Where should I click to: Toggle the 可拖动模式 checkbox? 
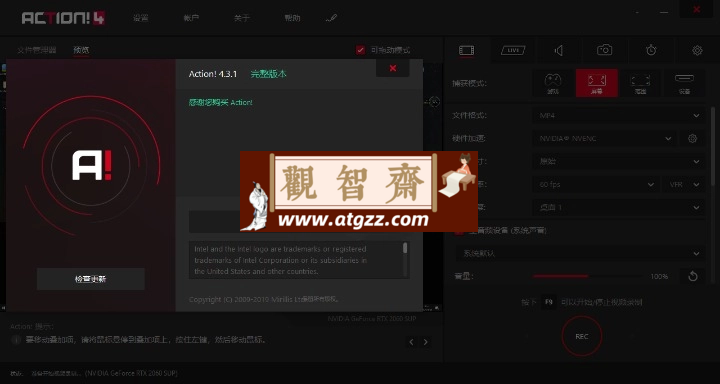point(360,50)
